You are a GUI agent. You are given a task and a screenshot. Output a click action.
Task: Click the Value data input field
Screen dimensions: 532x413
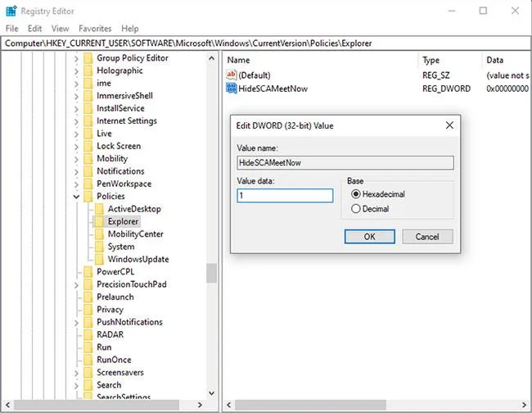point(285,196)
